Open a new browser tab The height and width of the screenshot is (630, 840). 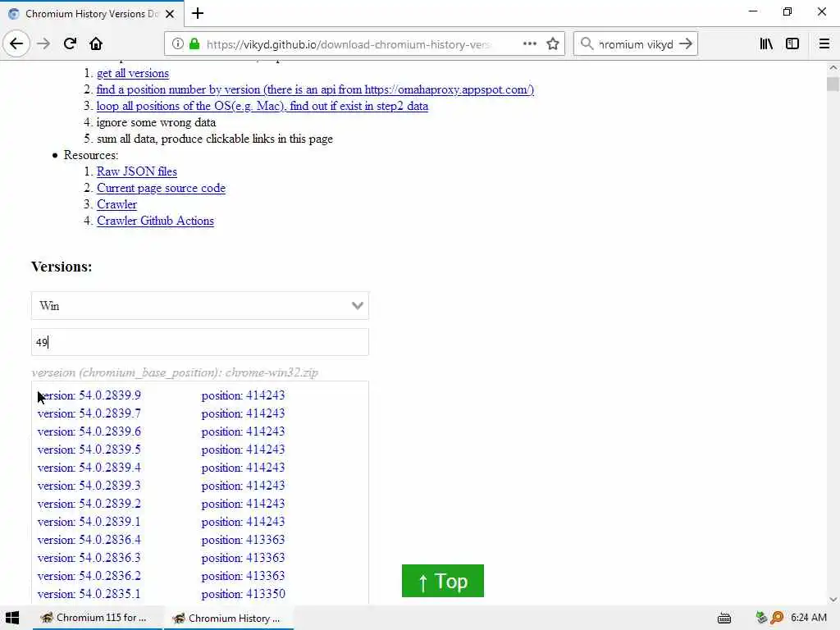pyautogui.click(x=198, y=13)
